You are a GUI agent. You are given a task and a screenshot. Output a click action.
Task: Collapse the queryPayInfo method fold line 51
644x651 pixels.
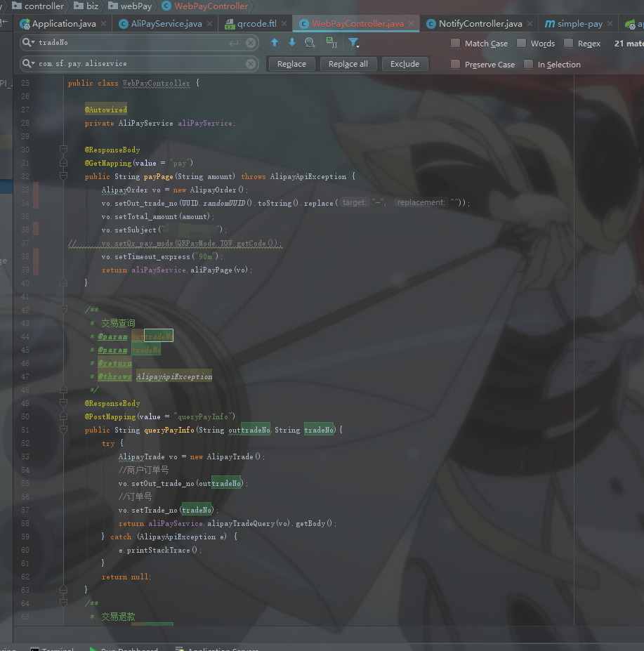click(x=63, y=430)
